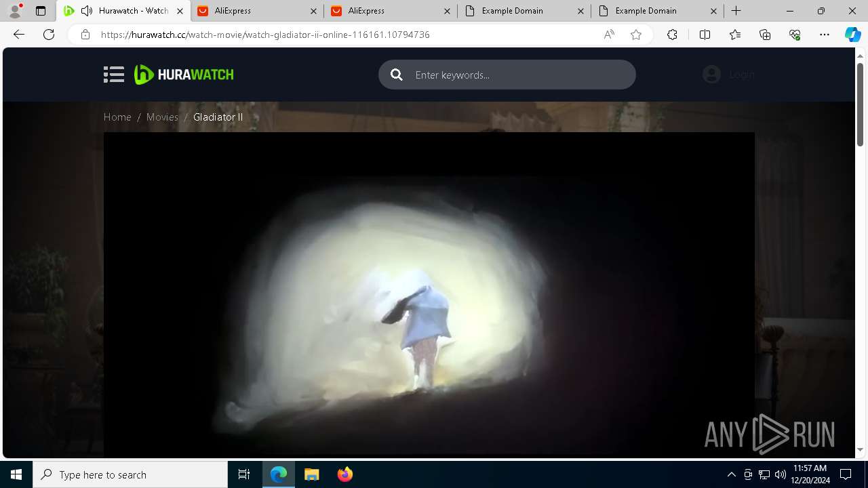Close the second AliExpress tab
This screenshot has width=868, height=488.
447,11
